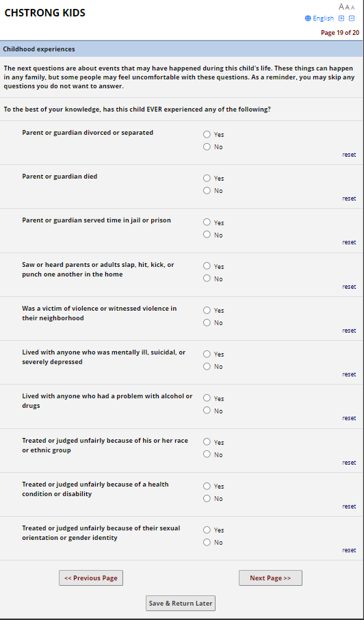The height and width of the screenshot is (620, 364).
Task: Click the globe language icon
Action: click(x=308, y=18)
